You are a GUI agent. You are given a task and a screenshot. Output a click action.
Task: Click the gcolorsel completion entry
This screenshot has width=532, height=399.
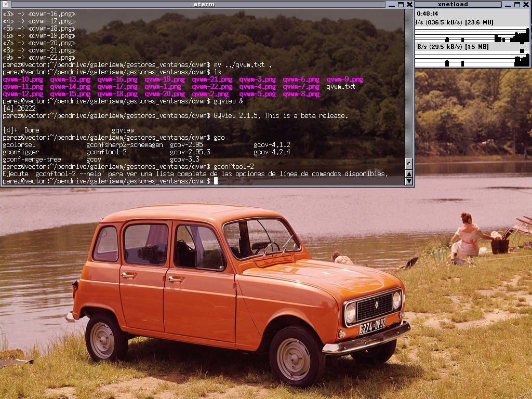(x=19, y=145)
